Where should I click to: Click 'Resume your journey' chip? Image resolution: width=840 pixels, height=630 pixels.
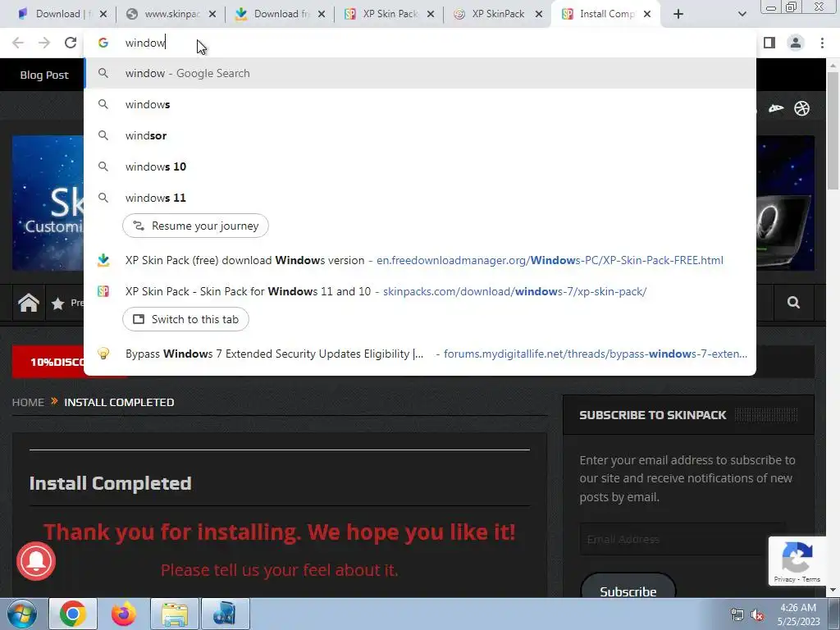tap(195, 226)
